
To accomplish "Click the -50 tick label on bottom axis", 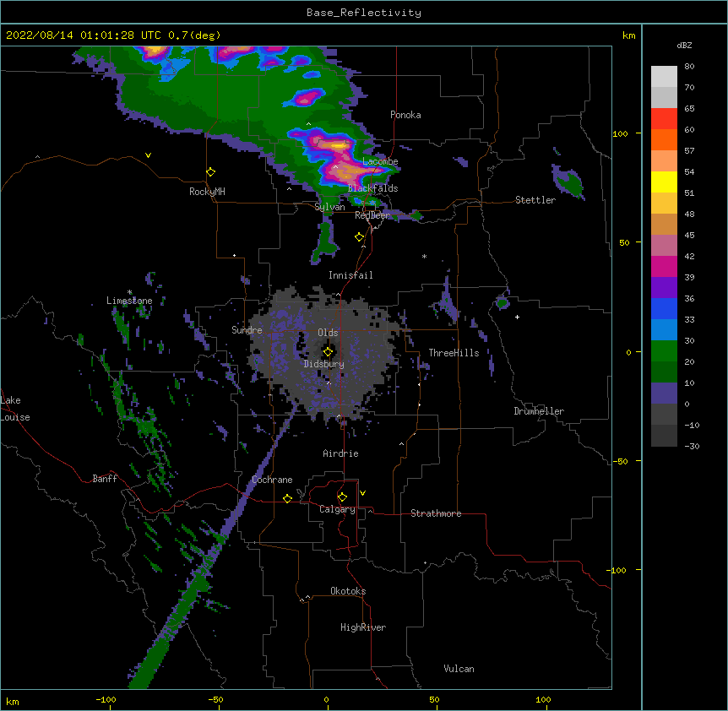I will [215, 699].
